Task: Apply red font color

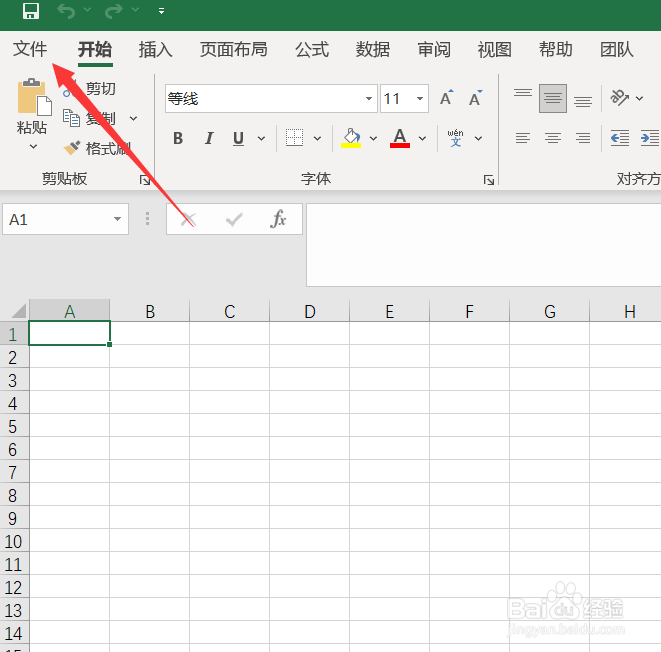Action: pyautogui.click(x=400, y=138)
